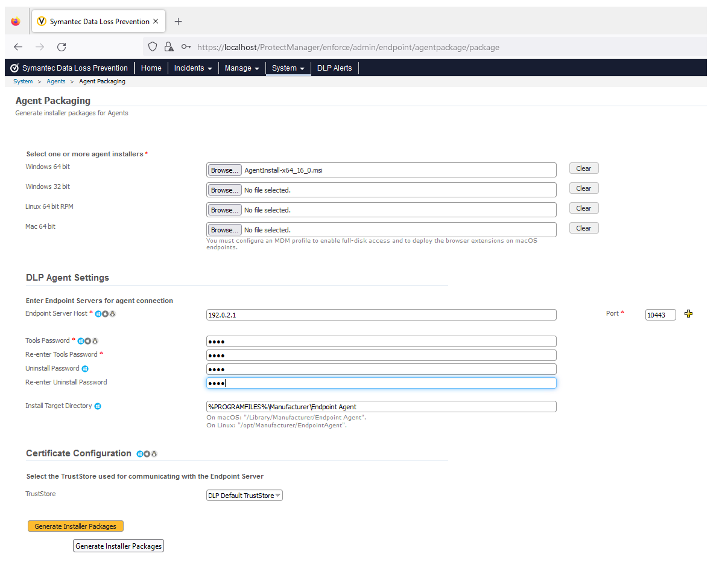728x571 pixels.
Task: Open the TrustStore dropdown
Action: [244, 496]
